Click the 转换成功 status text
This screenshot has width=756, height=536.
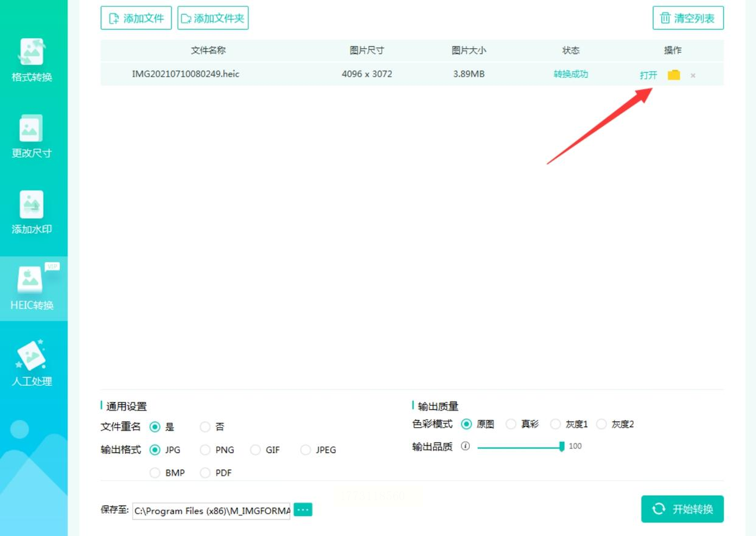[571, 74]
